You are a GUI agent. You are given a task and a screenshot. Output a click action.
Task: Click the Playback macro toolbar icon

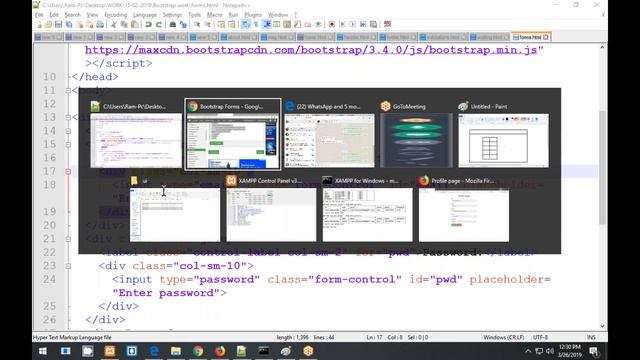coord(352,24)
